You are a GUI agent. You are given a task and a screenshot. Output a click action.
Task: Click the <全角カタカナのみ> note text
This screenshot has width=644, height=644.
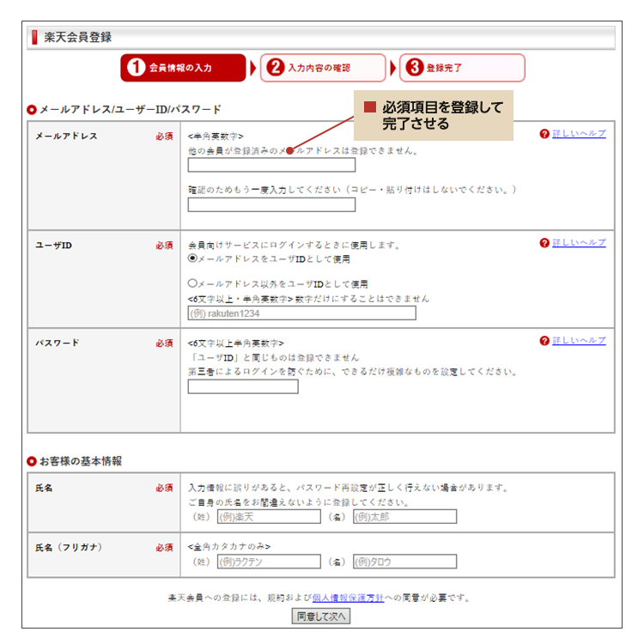pos(229,547)
